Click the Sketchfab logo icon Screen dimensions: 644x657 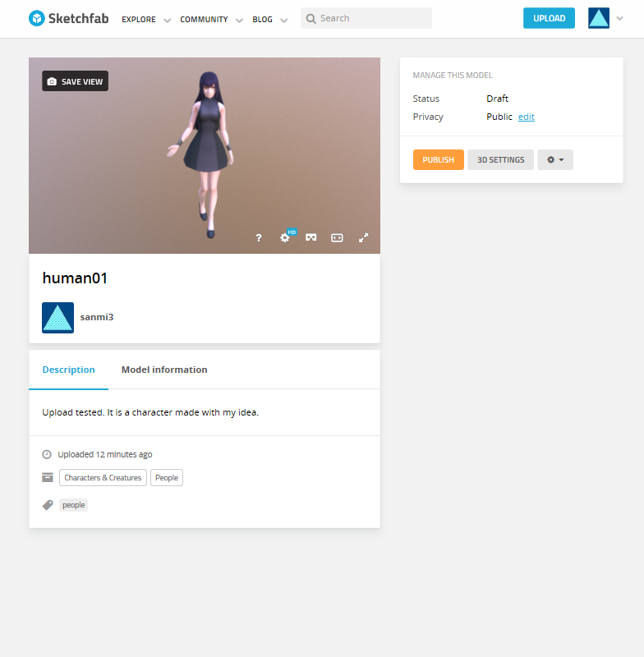(37, 18)
